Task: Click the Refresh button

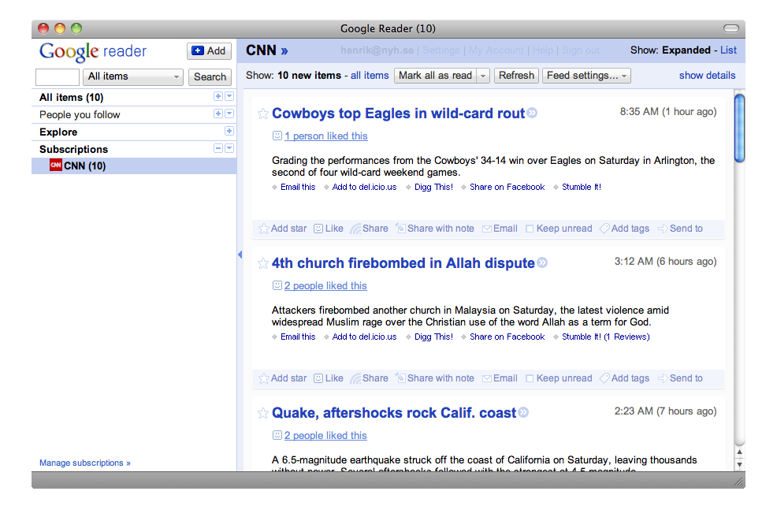Action: pyautogui.click(x=516, y=76)
